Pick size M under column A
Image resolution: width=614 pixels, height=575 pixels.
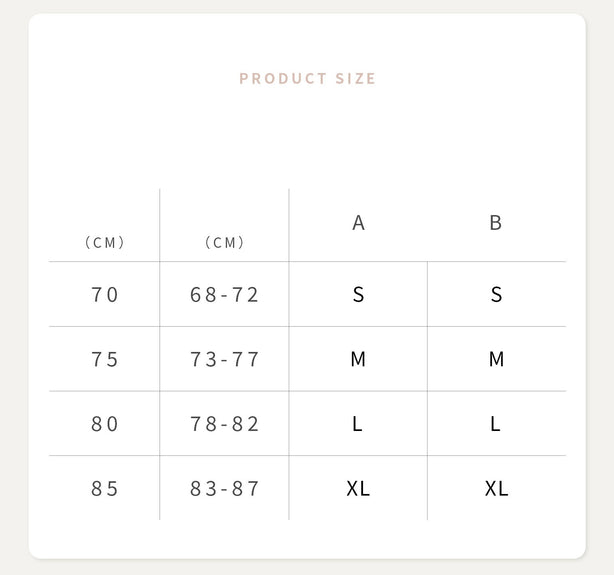358,359
